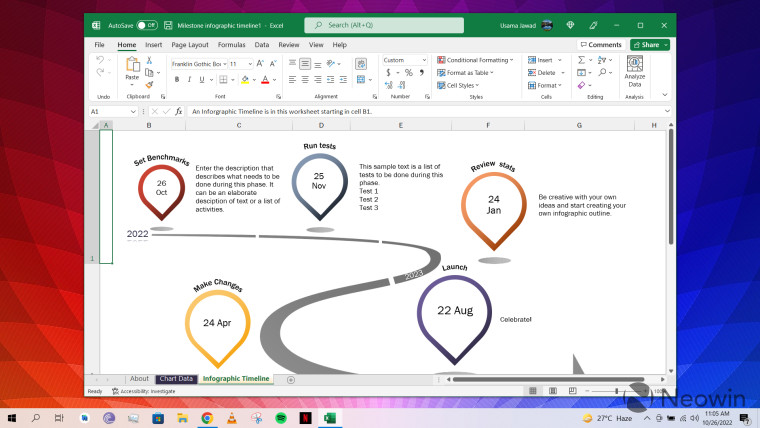
Task: Toggle Underline formatting
Action: click(202, 79)
